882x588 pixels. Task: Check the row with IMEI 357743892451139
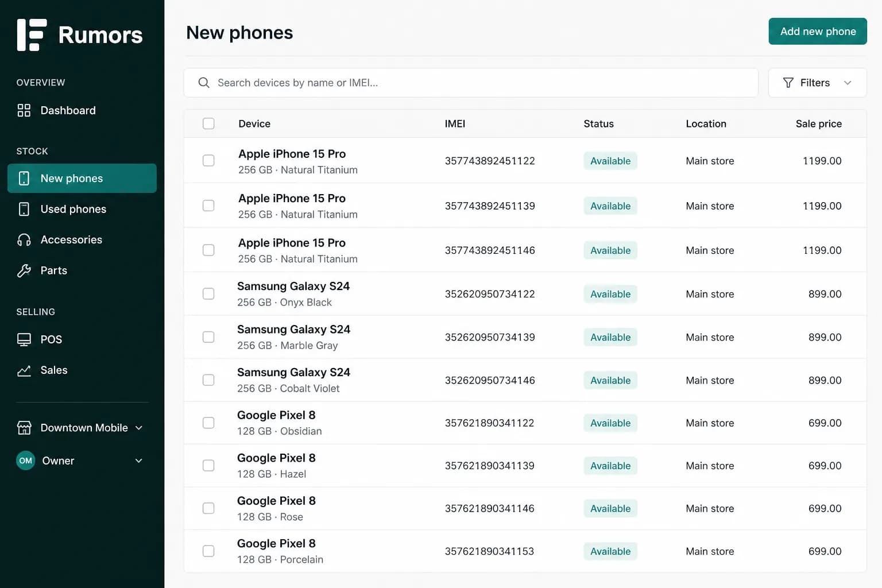(x=208, y=205)
